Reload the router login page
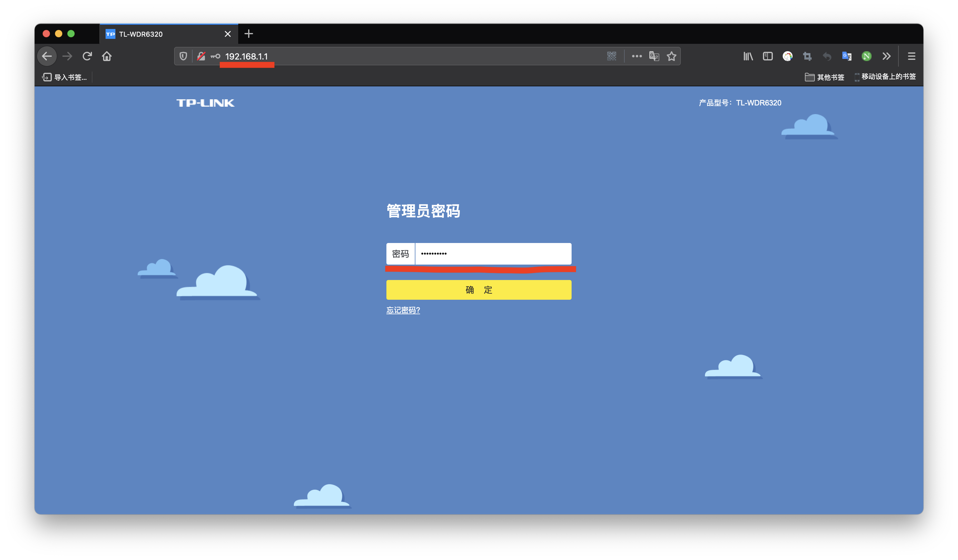Image resolution: width=958 pixels, height=560 pixels. [87, 56]
